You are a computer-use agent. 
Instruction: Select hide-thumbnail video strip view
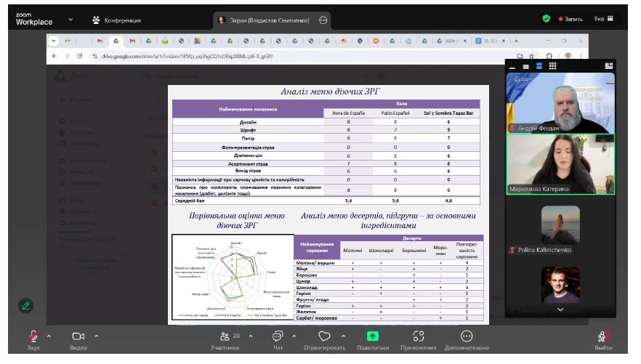(x=526, y=66)
